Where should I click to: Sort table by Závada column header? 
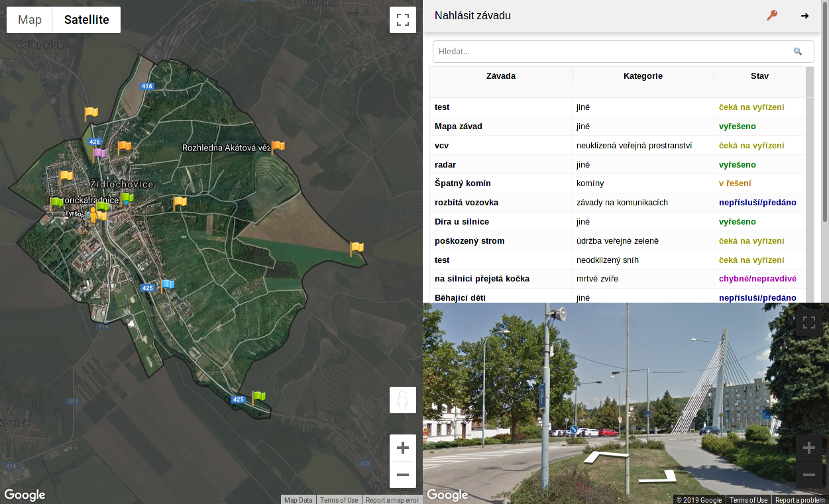pyautogui.click(x=500, y=76)
